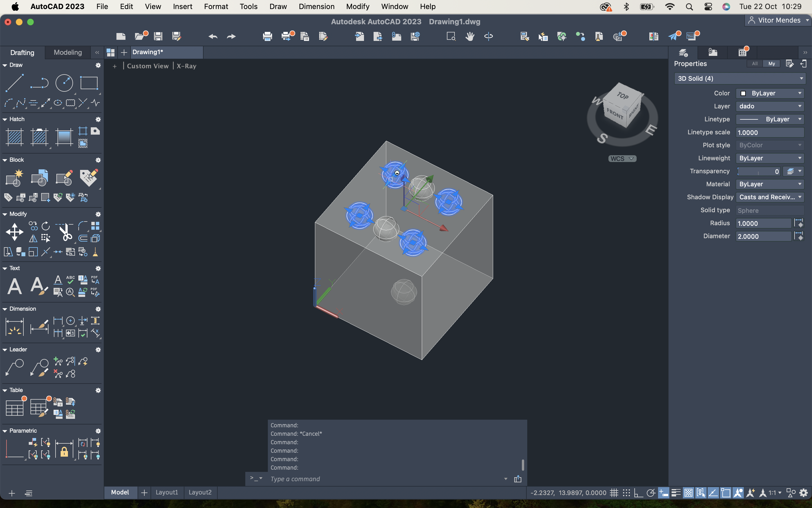Toggle Snap mode in status bar
The width and height of the screenshot is (812, 508).
[626, 493]
